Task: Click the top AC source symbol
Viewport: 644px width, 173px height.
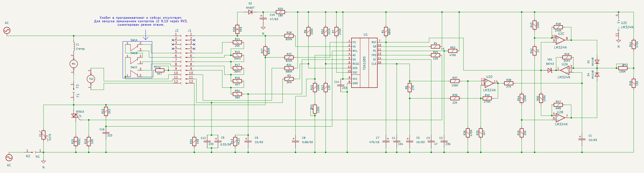Action: coord(7,30)
